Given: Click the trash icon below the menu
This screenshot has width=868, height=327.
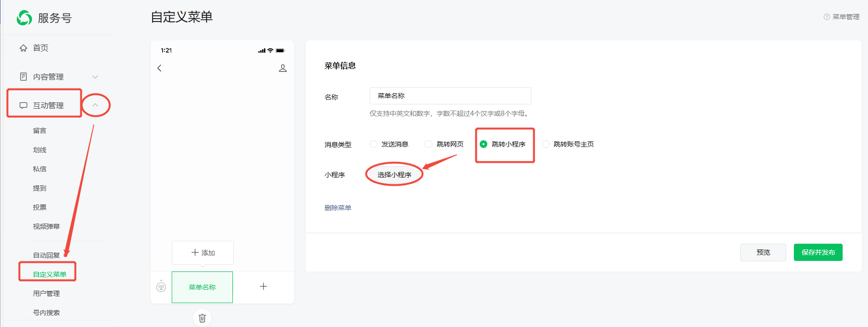Looking at the screenshot, I should tap(202, 318).
